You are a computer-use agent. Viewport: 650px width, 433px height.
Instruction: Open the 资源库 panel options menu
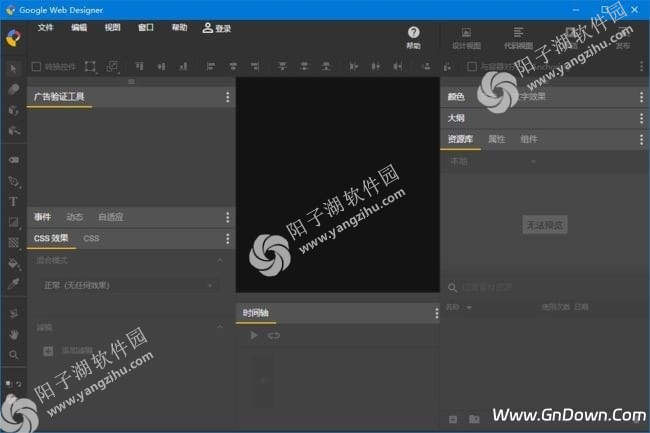[x=641, y=139]
